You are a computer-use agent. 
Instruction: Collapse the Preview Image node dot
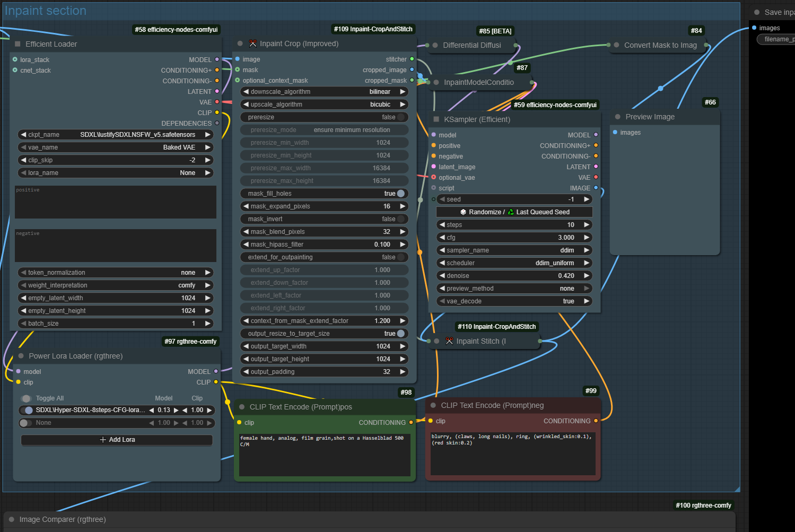pos(618,117)
